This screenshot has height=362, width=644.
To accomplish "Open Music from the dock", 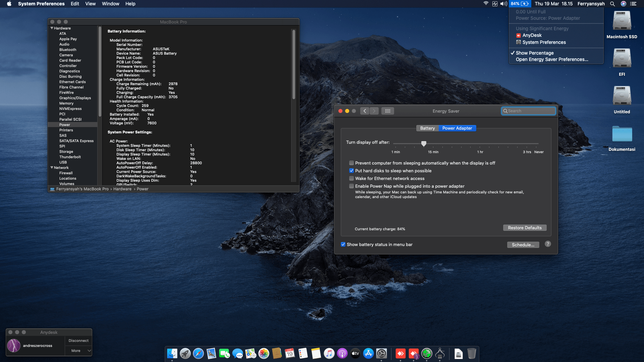I will pos(329,353).
